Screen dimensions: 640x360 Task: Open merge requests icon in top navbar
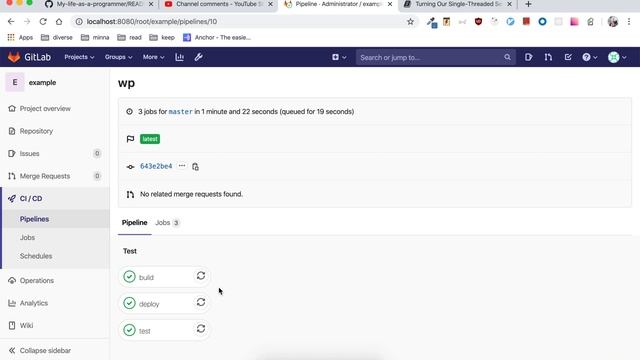548,57
